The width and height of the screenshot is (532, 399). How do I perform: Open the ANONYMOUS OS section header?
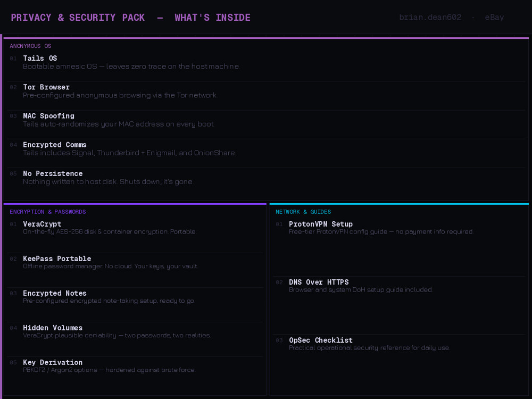coord(29,46)
